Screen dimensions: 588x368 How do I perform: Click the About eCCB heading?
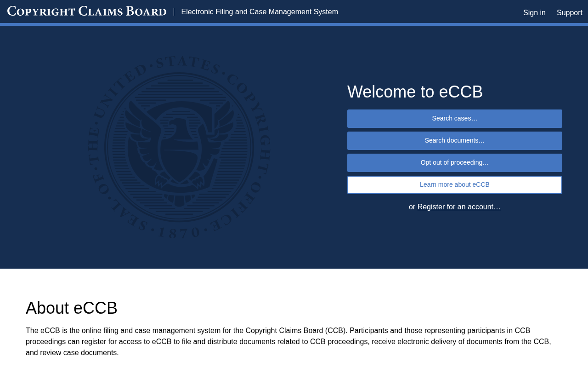point(72,308)
